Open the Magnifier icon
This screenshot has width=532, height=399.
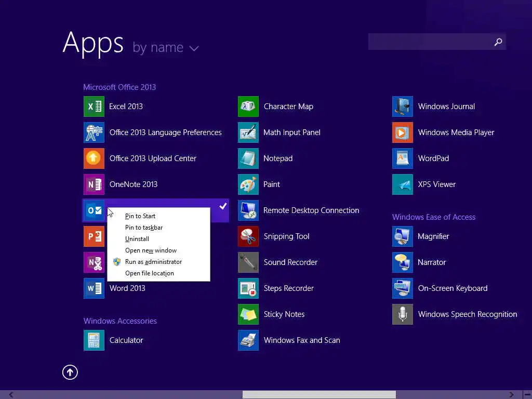[x=403, y=236]
